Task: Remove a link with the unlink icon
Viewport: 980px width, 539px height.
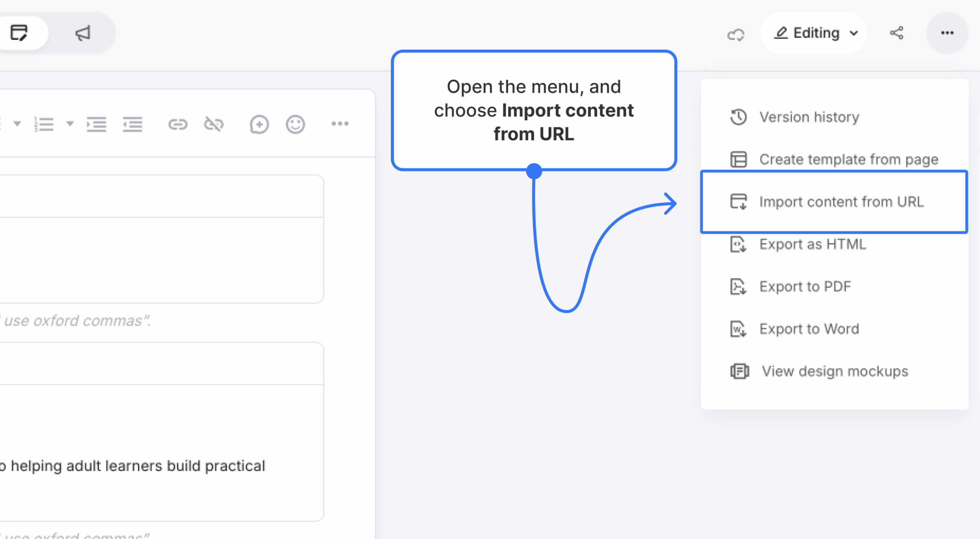Action: click(x=214, y=124)
